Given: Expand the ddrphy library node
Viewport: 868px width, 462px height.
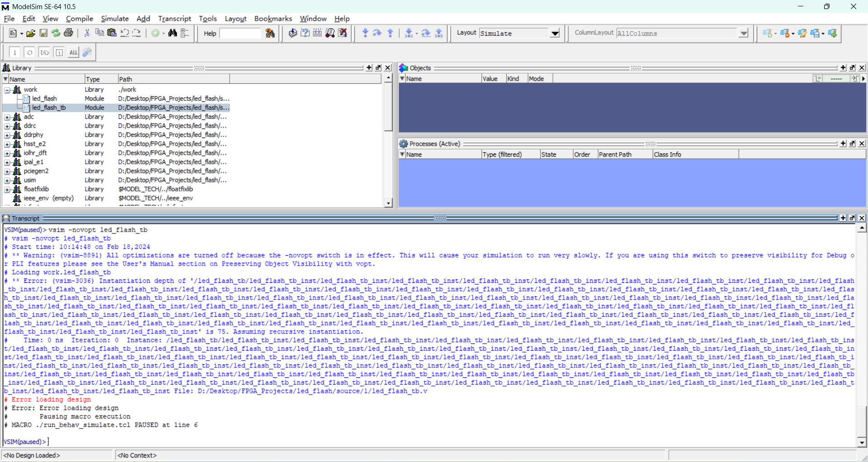Looking at the screenshot, I should pos(7,135).
